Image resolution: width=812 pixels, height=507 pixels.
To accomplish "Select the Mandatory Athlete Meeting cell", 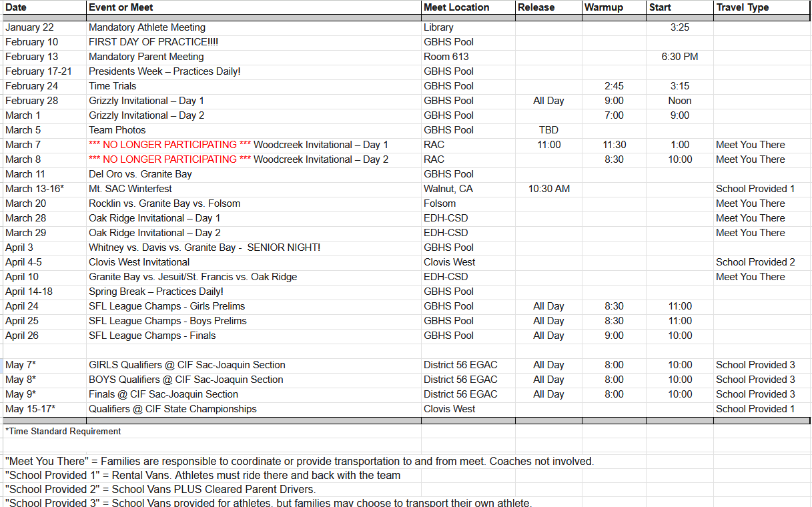I will coord(147,27).
